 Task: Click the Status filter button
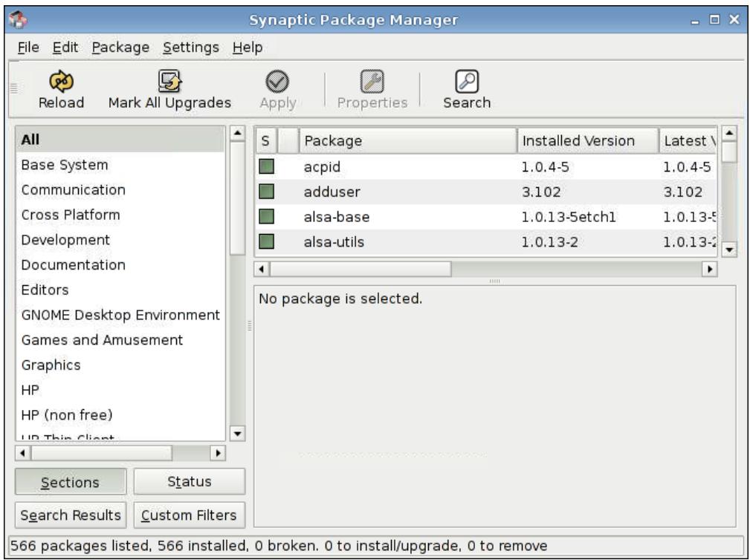pyautogui.click(x=190, y=481)
